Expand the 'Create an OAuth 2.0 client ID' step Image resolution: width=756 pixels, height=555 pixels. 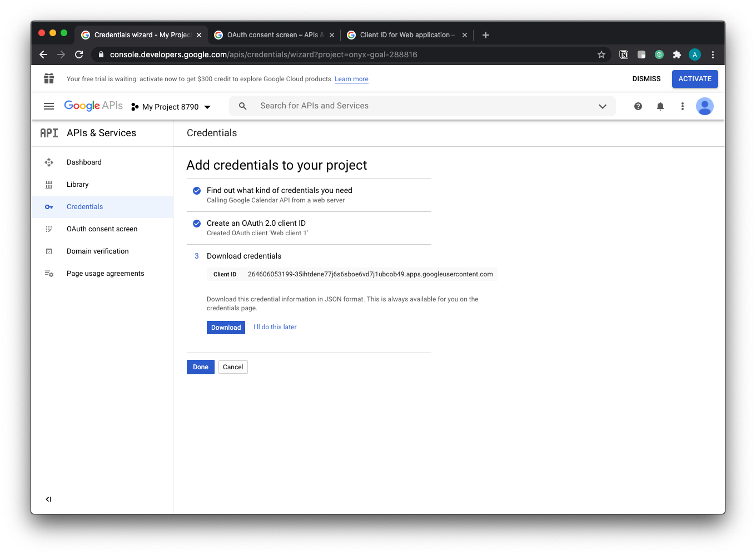(x=256, y=223)
